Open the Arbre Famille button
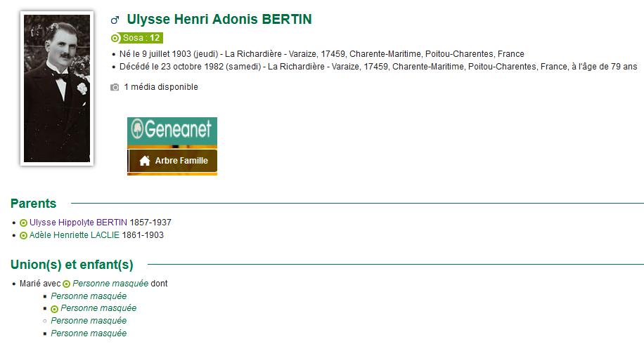This screenshot has height=344, width=644. click(x=172, y=161)
